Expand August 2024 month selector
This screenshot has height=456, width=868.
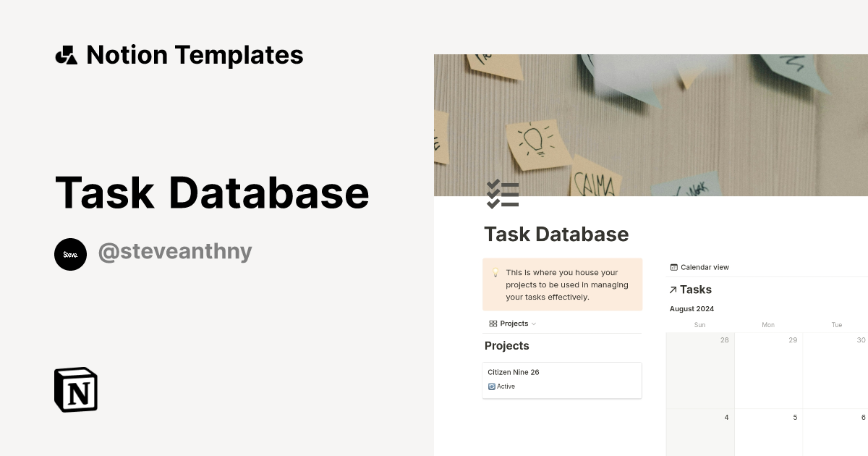[x=692, y=308]
